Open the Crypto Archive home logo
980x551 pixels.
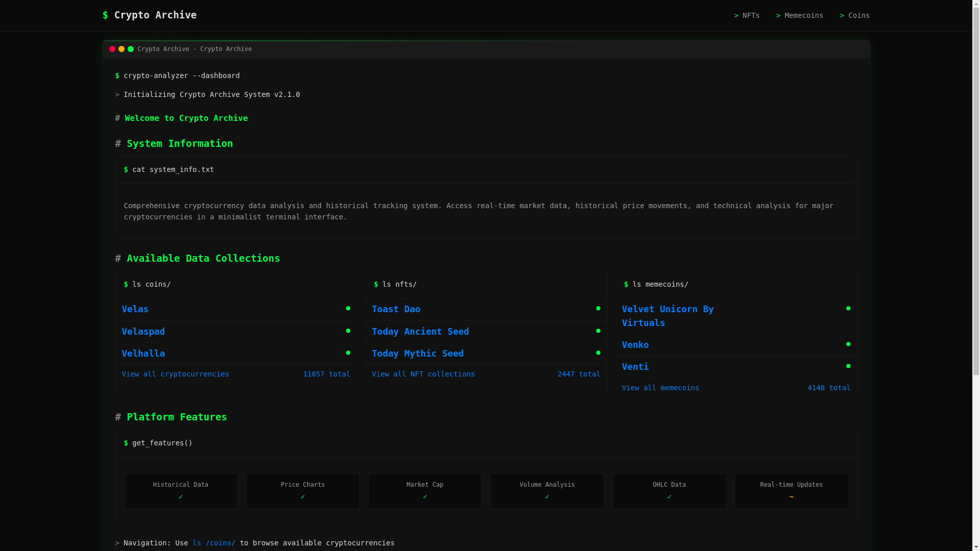point(149,15)
